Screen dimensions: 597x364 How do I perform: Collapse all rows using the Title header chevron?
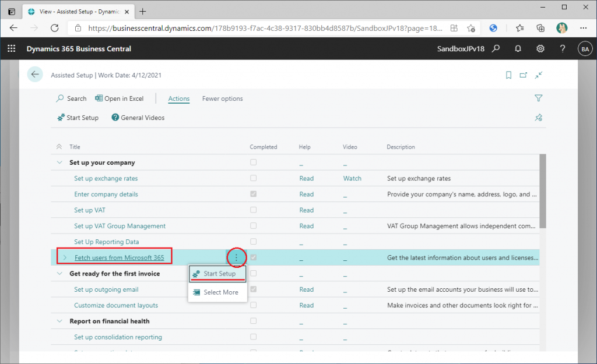59,147
